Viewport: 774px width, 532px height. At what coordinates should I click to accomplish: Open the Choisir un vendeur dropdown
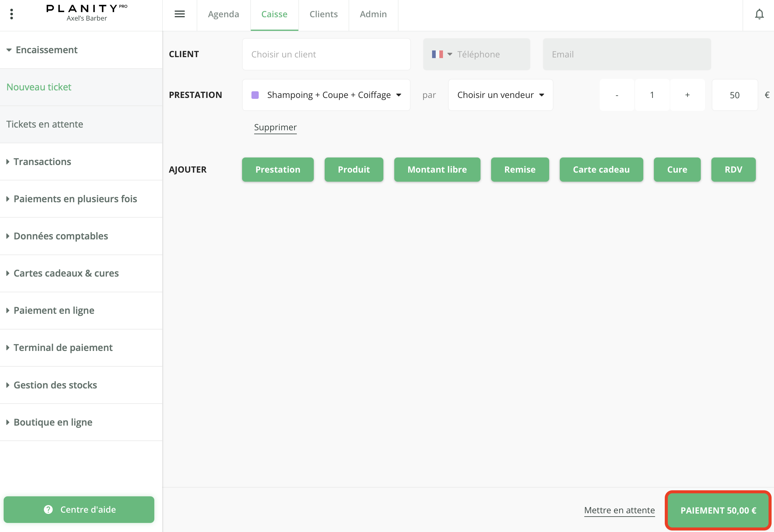click(x=500, y=95)
